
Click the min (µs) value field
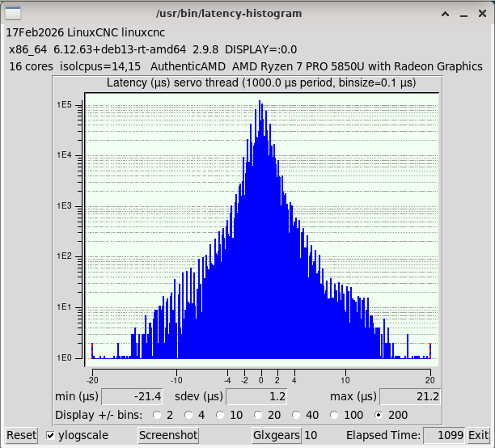(x=133, y=396)
